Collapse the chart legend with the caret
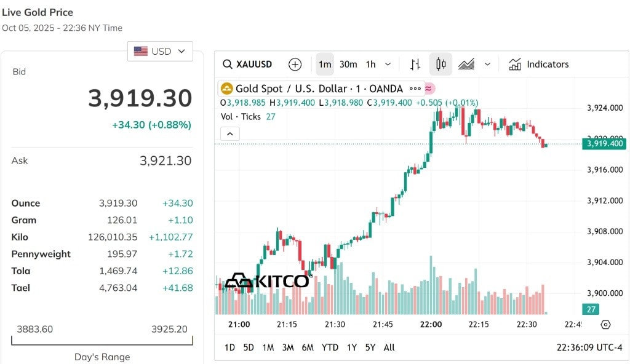Image resolution: width=630 pixels, height=364 pixels. tap(230, 134)
